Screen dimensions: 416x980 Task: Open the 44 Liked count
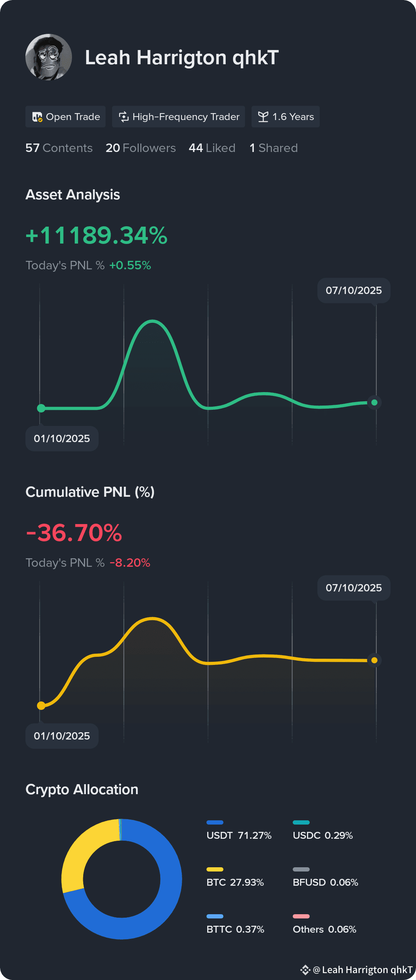tap(212, 148)
